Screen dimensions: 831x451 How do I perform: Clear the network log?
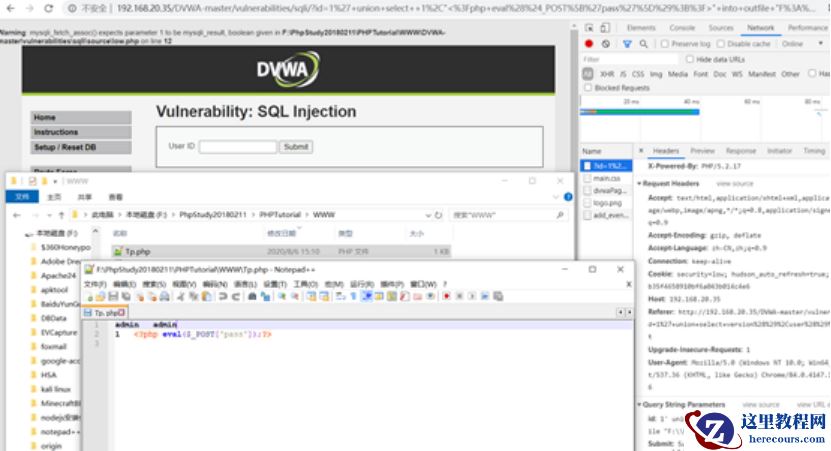click(x=606, y=44)
